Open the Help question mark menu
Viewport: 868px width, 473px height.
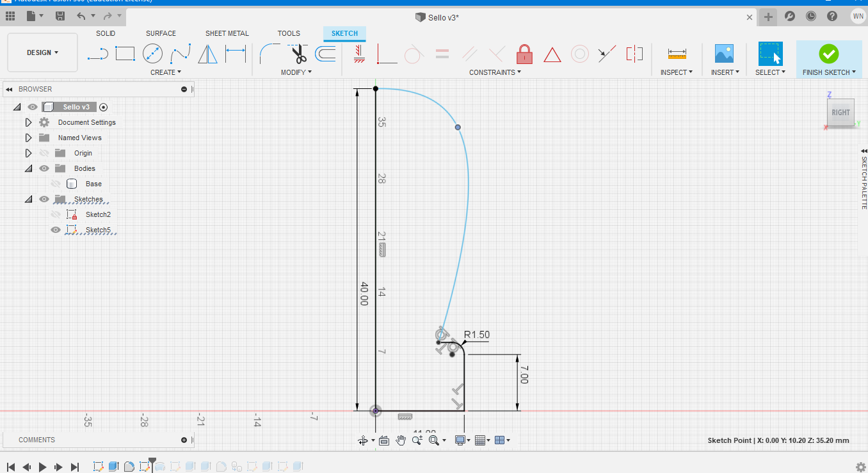pos(832,16)
